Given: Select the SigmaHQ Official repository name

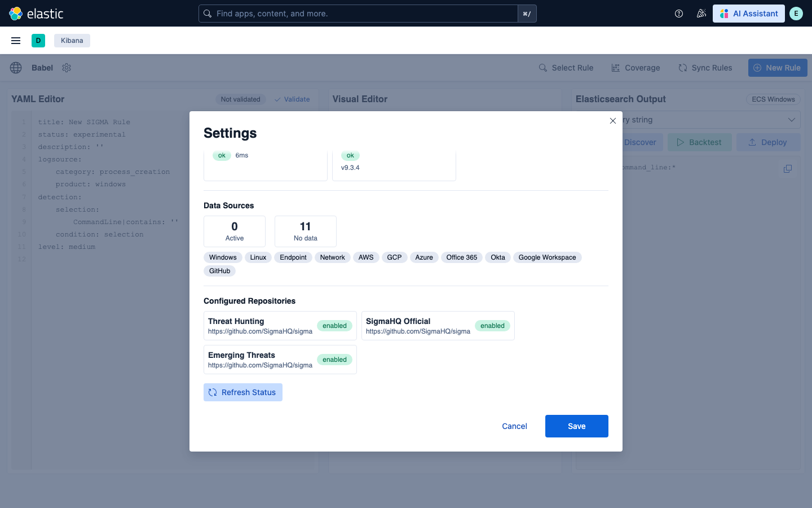Looking at the screenshot, I should tap(398, 321).
